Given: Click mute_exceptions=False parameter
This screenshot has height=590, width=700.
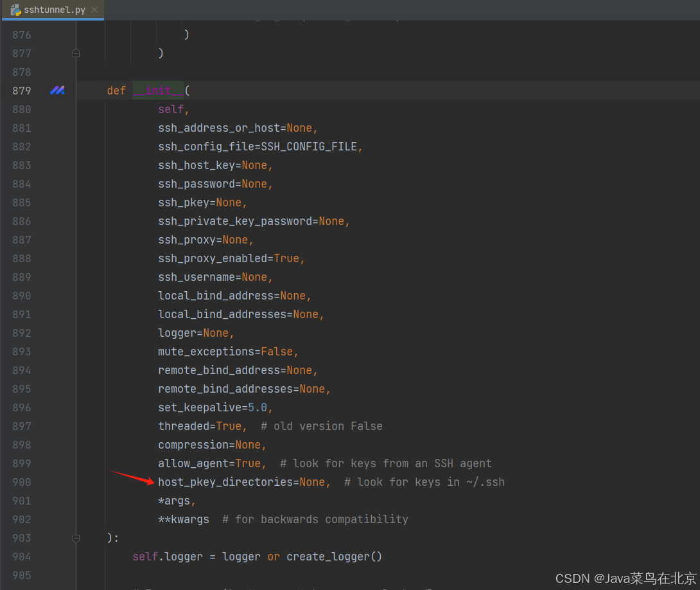Looking at the screenshot, I should coord(225,352).
